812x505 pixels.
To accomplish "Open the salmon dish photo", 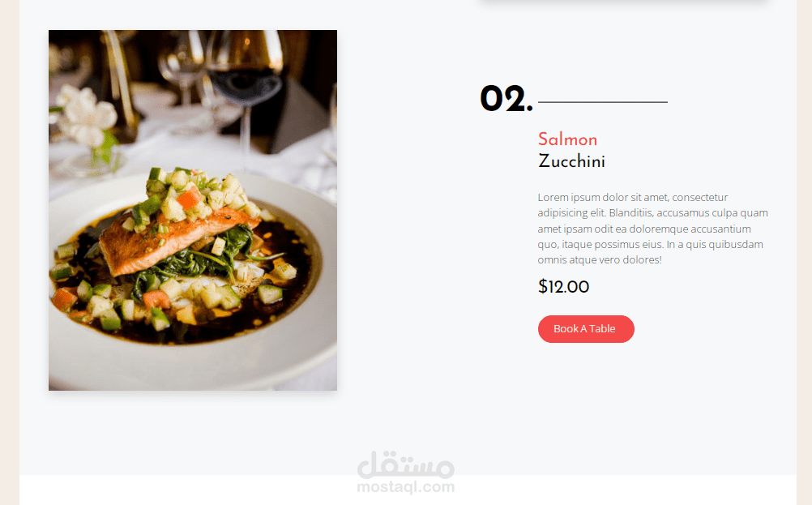I will [193, 210].
